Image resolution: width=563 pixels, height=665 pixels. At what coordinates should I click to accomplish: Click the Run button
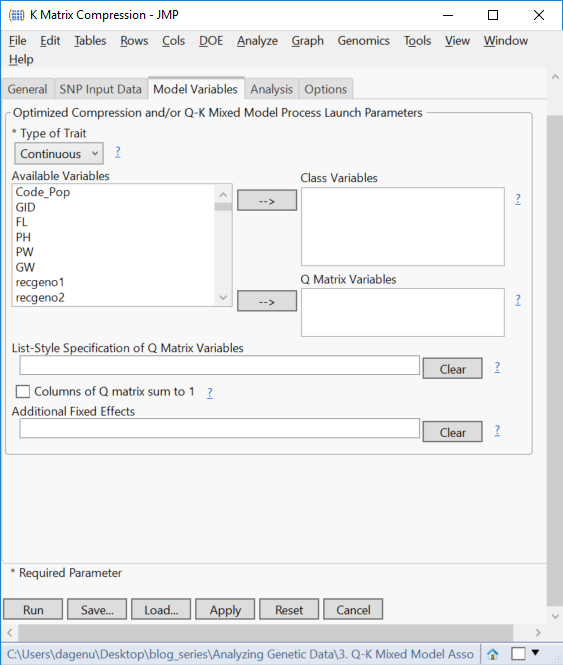coord(33,609)
